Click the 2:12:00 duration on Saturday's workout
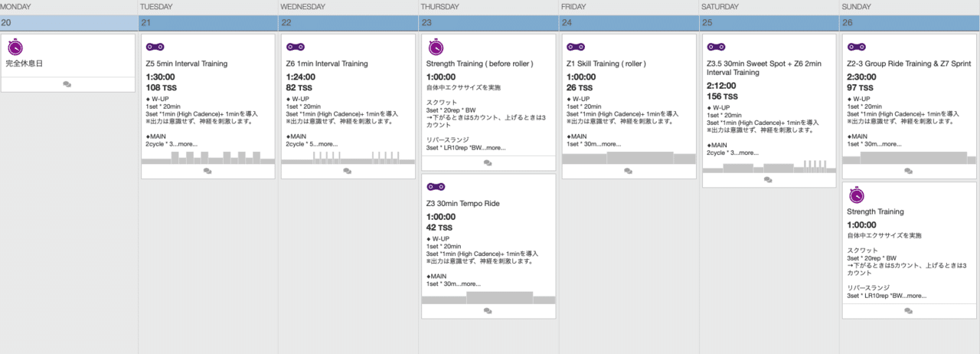 722,86
